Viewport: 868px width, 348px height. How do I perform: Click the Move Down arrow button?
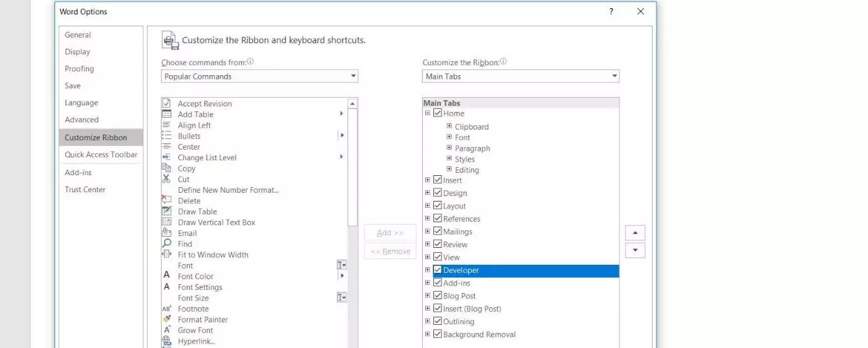click(635, 250)
